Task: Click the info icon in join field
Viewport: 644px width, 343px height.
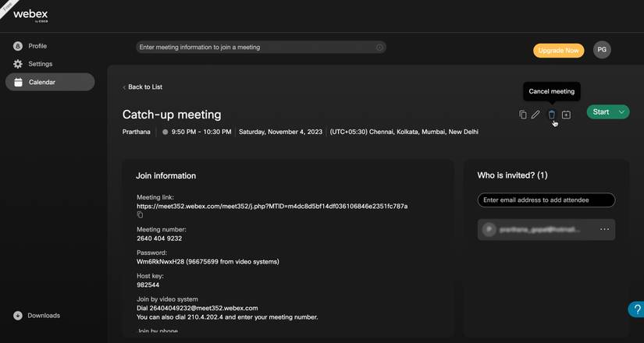Action: [379, 48]
